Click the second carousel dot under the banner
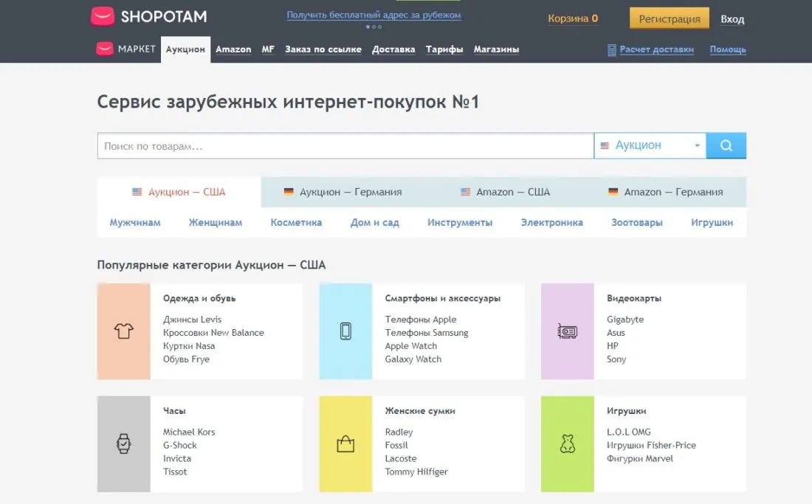Screen dimensions: 812x504 [374, 26]
